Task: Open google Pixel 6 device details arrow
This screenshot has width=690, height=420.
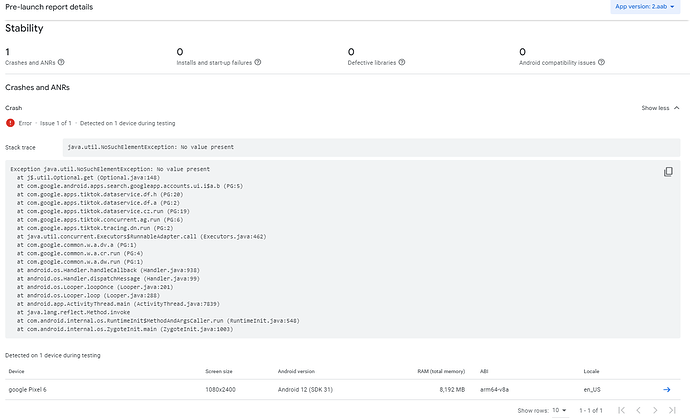Action: [667, 389]
